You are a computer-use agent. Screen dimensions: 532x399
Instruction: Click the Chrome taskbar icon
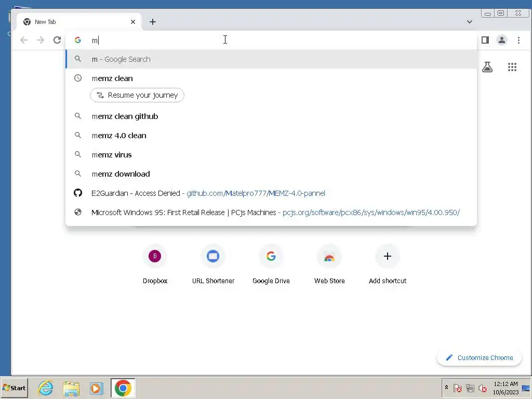(123, 388)
